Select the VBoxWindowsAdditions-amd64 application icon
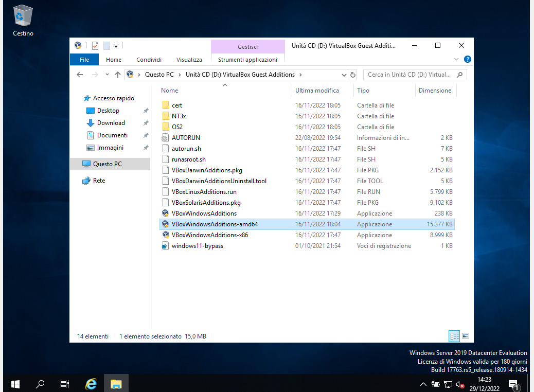Viewport: 534px width, 392px height. click(x=166, y=224)
